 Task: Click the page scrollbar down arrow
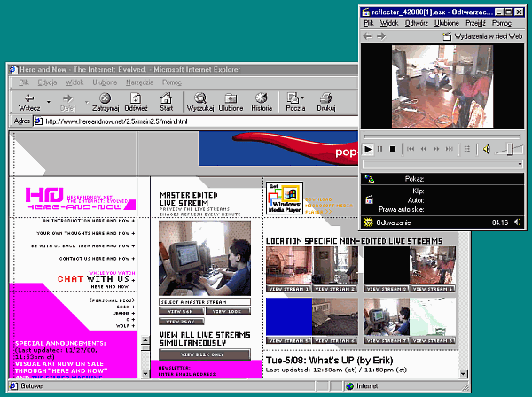(x=463, y=374)
